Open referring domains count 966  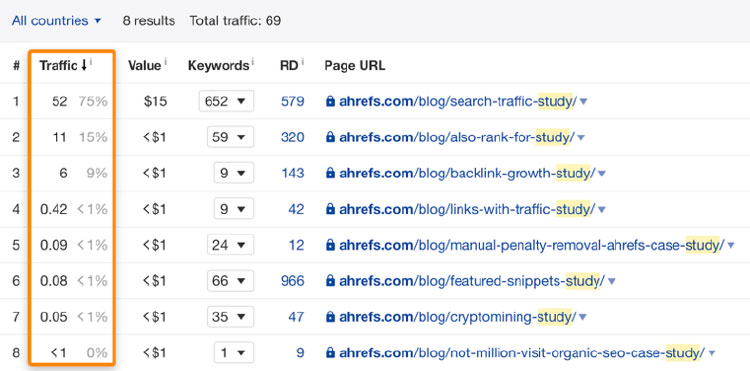(293, 281)
